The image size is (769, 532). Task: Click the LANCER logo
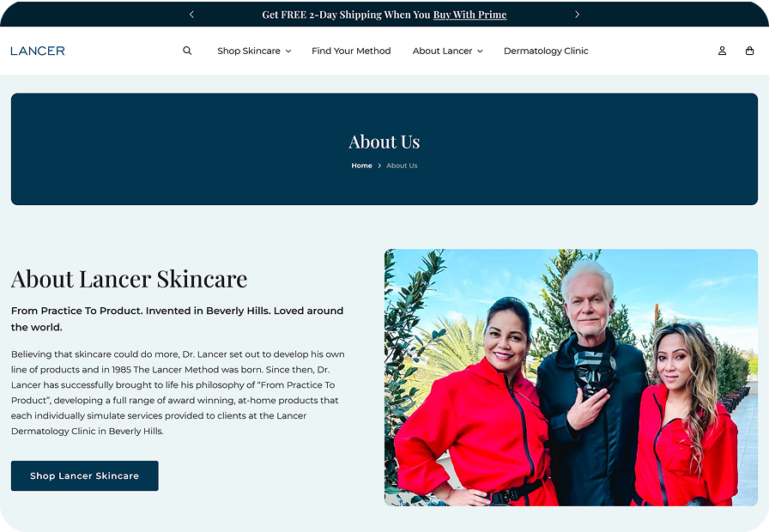pos(39,51)
